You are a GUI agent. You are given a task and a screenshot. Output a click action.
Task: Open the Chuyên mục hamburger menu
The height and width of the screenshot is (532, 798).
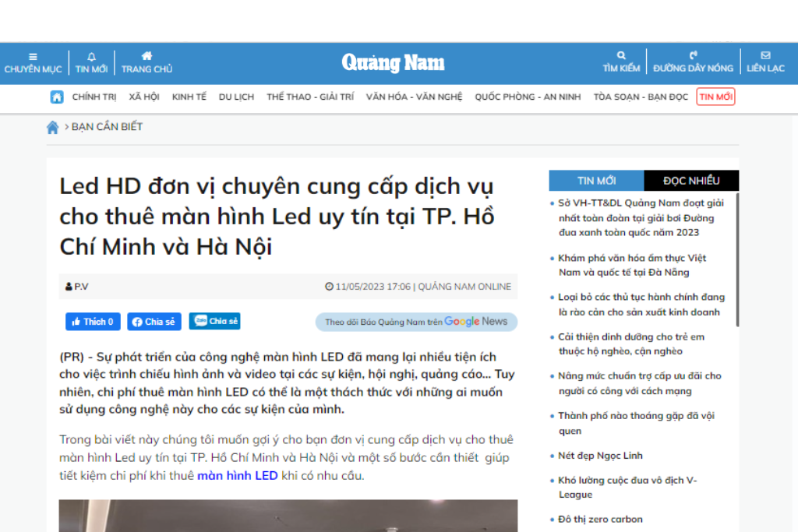[33, 57]
